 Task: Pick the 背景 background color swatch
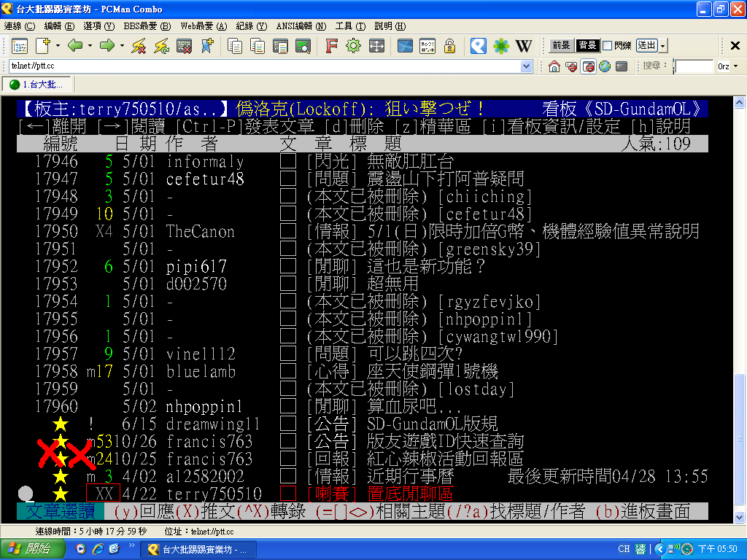click(587, 45)
